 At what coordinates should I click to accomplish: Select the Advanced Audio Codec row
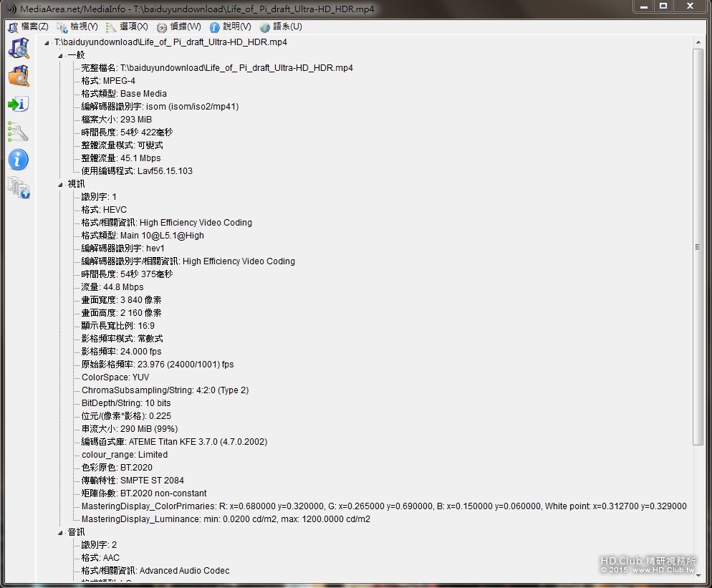click(155, 571)
